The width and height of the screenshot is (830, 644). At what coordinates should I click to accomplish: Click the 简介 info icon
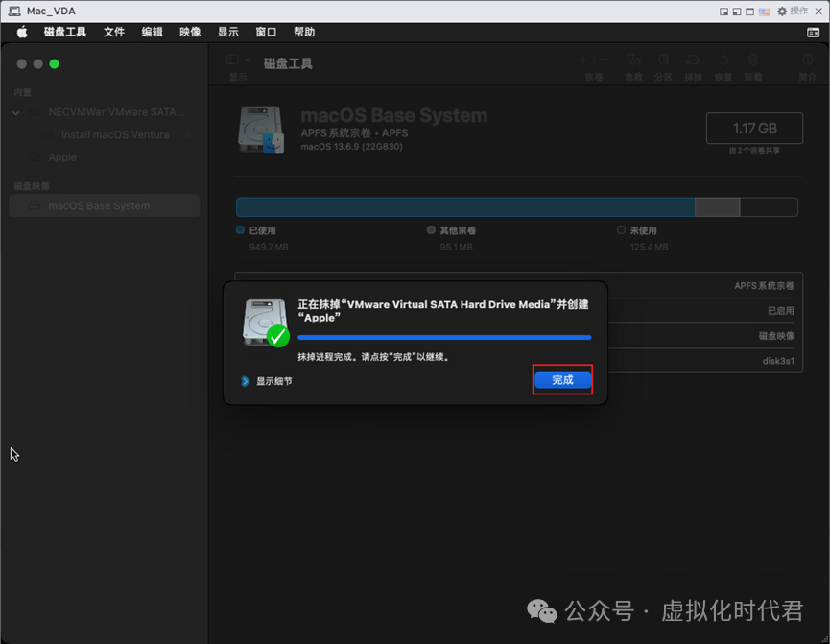tap(807, 60)
